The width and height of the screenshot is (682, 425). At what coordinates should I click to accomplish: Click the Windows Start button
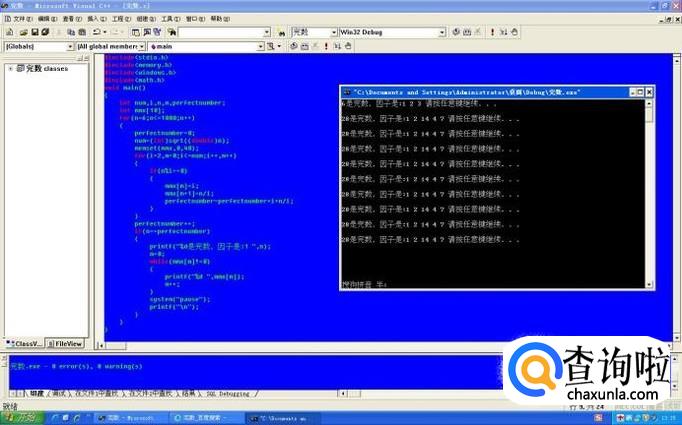[22, 418]
